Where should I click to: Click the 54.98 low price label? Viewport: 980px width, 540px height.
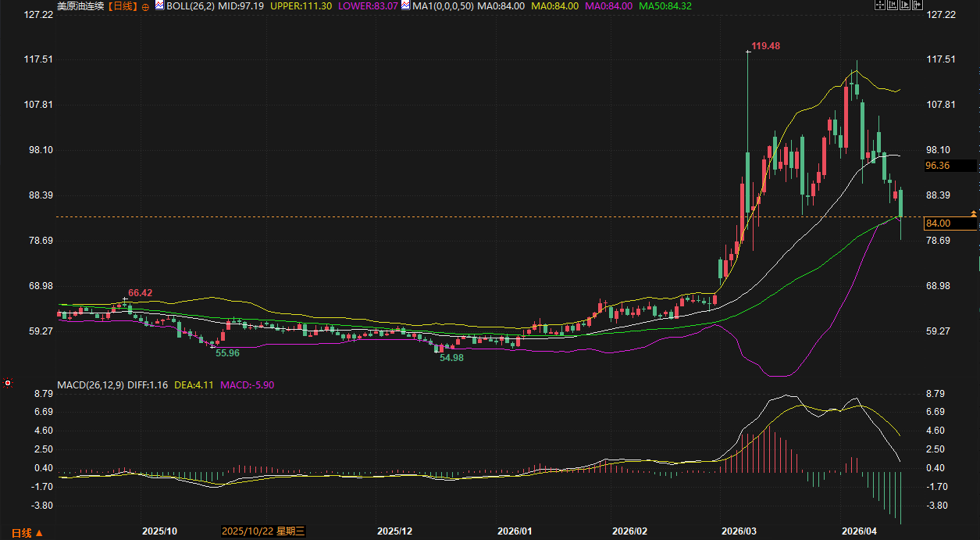(x=451, y=357)
